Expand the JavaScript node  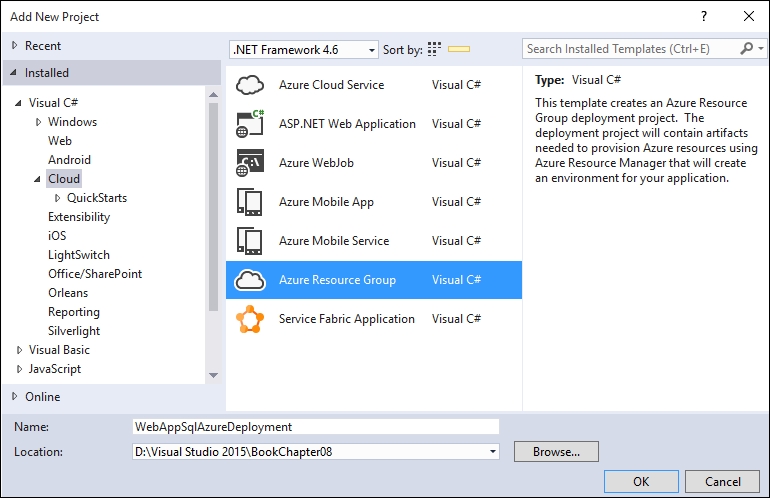point(19,369)
